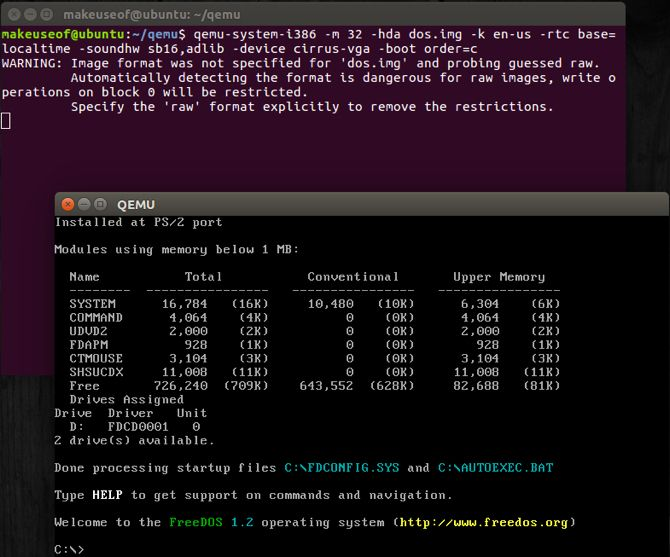The height and width of the screenshot is (557, 670).
Task: Maximize the QEMU window
Action: (100, 205)
